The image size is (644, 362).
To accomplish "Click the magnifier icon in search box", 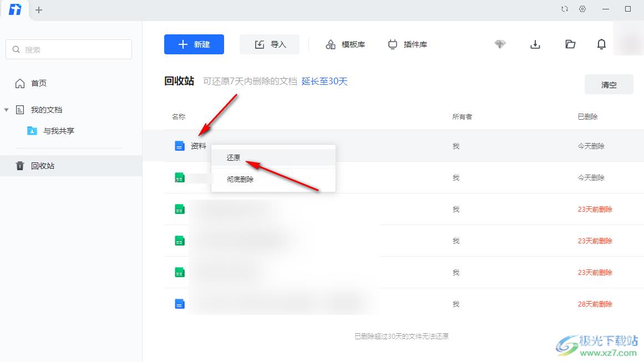I will [16, 50].
